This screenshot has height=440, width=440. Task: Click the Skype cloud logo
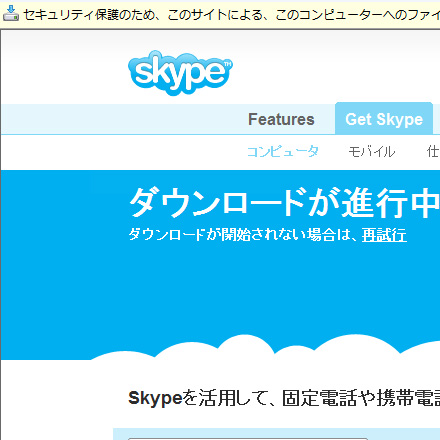180,72
